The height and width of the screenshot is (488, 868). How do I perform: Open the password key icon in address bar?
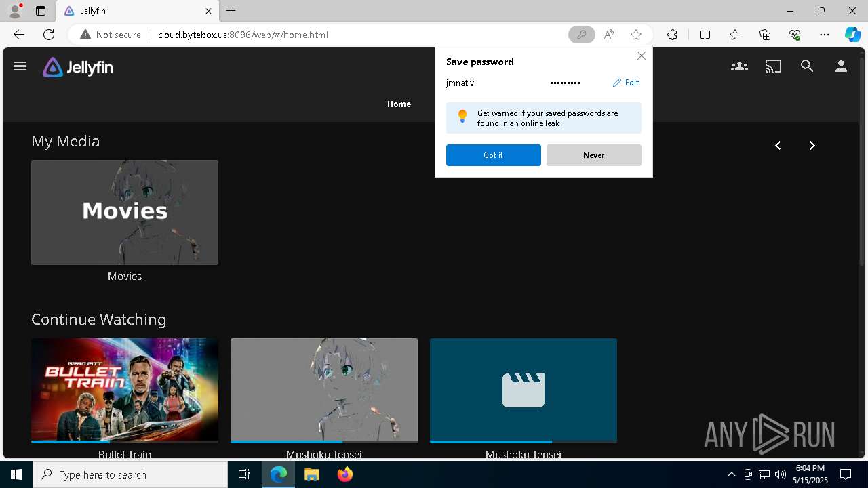pos(581,35)
